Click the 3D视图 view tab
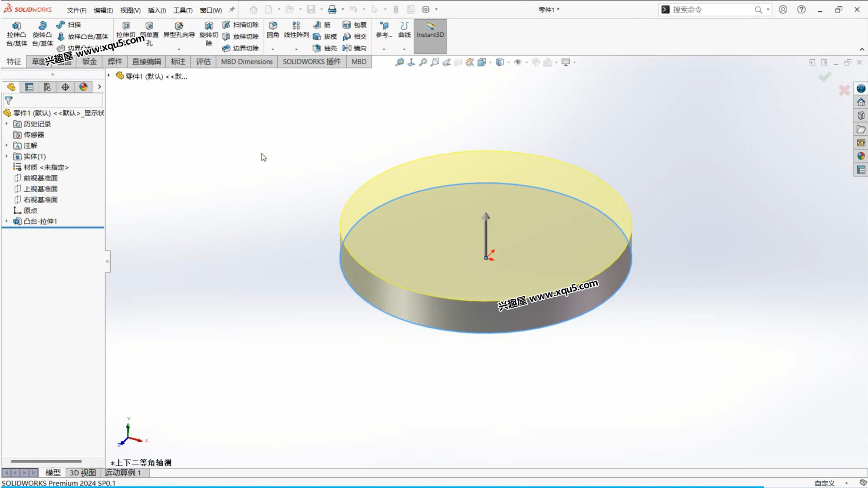This screenshot has width=868, height=488. click(83, 472)
